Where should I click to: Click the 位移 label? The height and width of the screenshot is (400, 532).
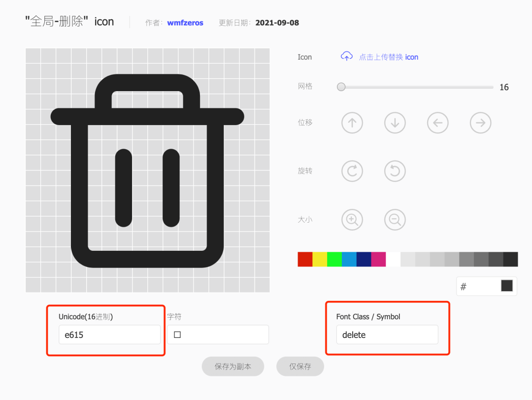(x=305, y=123)
